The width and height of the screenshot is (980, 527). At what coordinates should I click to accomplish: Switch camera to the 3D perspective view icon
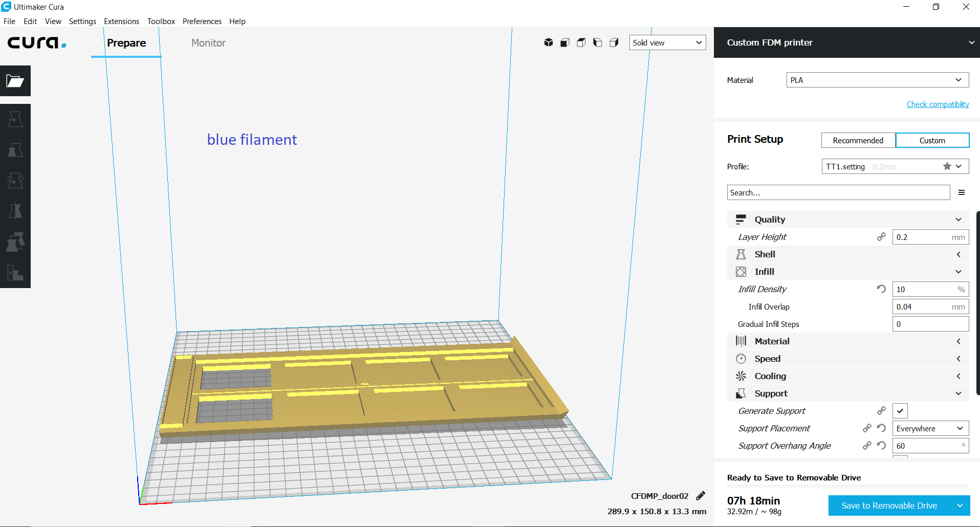click(549, 42)
